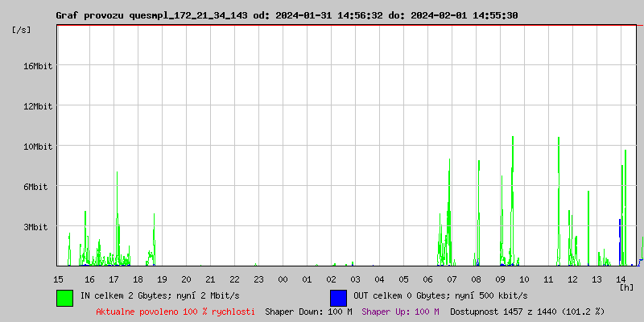Image resolution: width=644 pixels, height=322 pixels.
Task: Click the 10Mbit y-axis label
Action: (x=38, y=147)
